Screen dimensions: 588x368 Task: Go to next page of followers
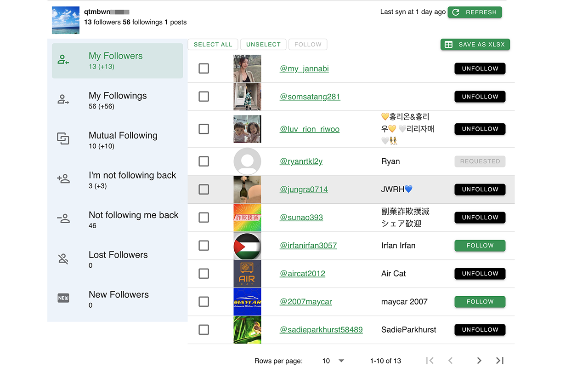tap(479, 361)
